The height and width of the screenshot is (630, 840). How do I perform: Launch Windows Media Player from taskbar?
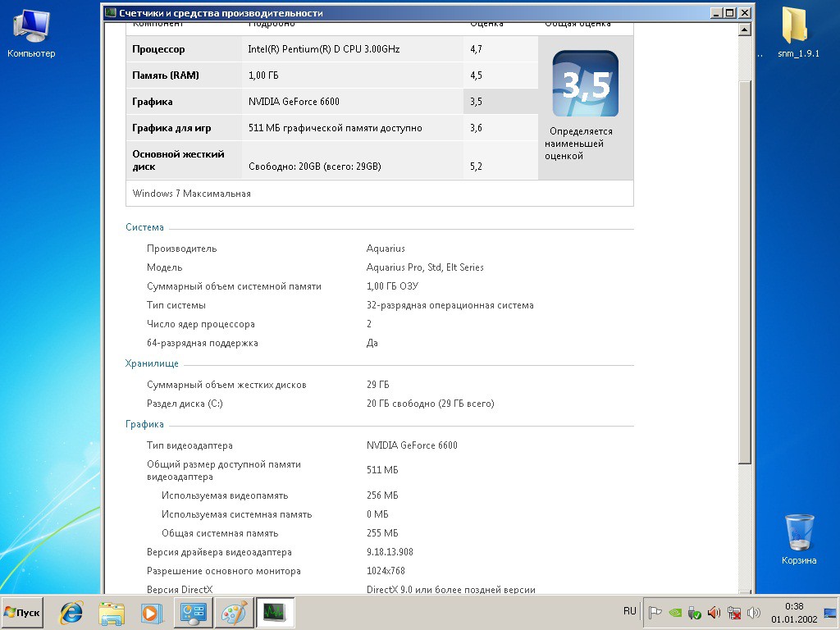(x=152, y=612)
